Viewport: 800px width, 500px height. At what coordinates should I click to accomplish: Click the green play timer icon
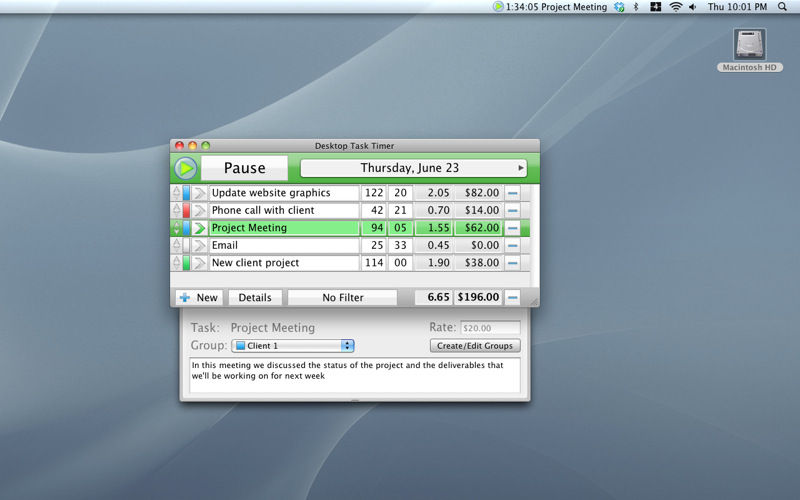[185, 168]
